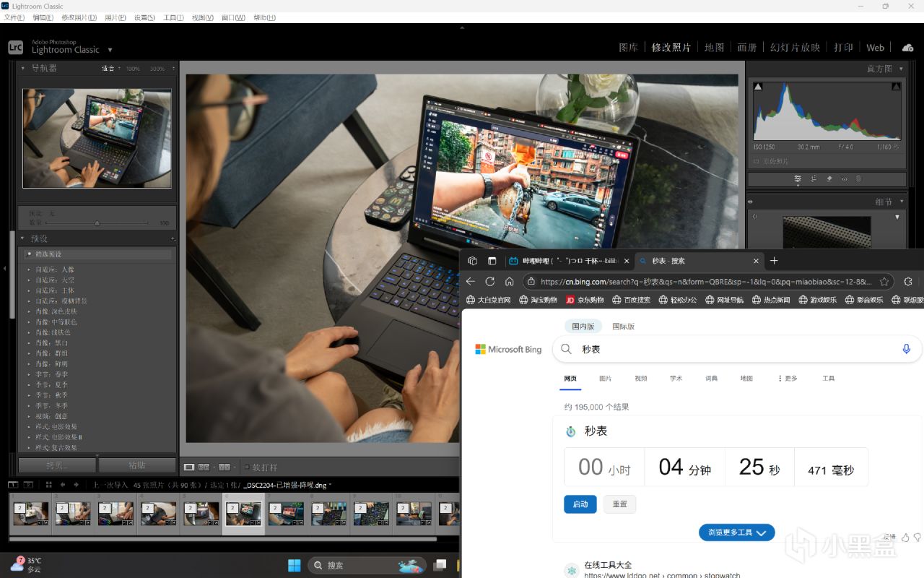The height and width of the screenshot is (578, 924).
Task: Click the cloud sync status icon
Action: point(907,48)
